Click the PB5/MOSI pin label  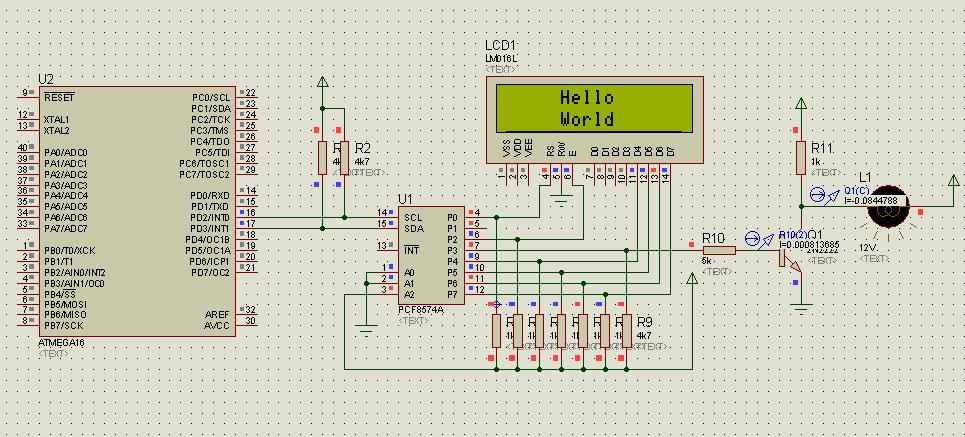pyautogui.click(x=65, y=304)
